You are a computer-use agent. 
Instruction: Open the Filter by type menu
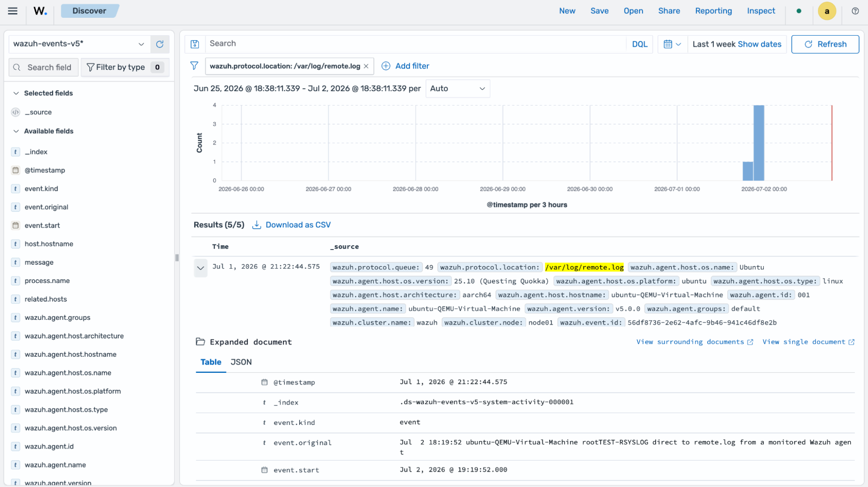(x=125, y=67)
